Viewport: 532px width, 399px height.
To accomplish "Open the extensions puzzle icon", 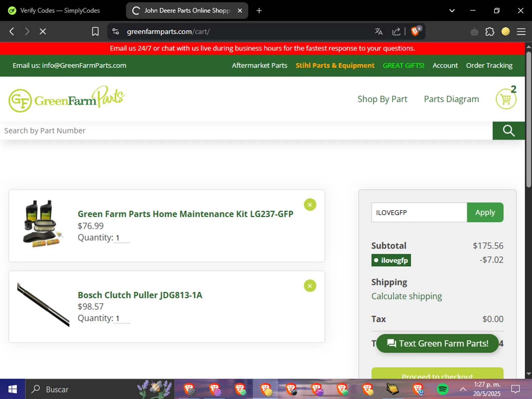I will coord(490,32).
